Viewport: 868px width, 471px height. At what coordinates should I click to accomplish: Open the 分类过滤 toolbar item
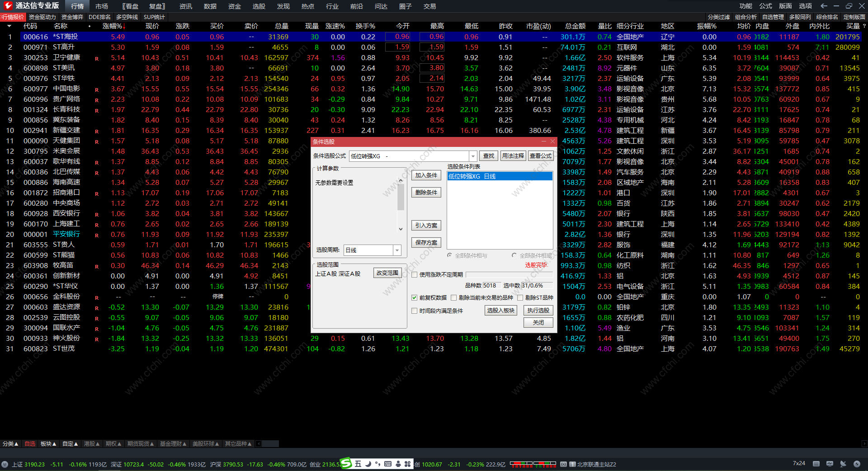(719, 17)
